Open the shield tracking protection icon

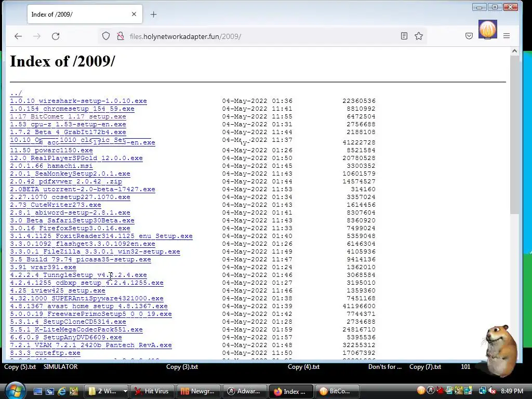[x=106, y=36]
